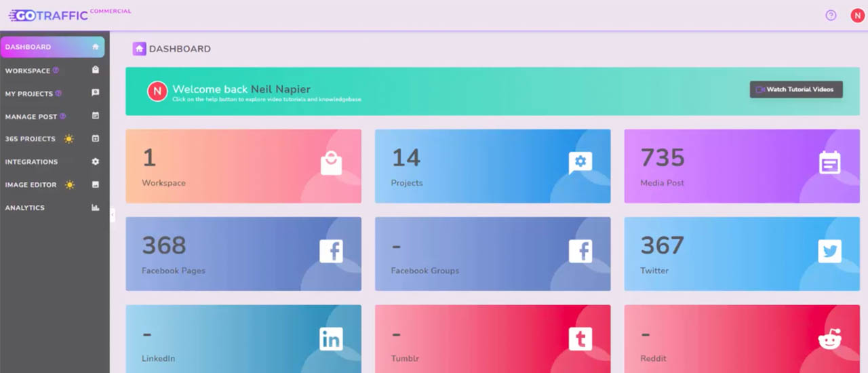Viewport: 868px width, 373px height.
Task: Open Manage Post in the sidebar
Action: pyautogui.click(x=52, y=116)
